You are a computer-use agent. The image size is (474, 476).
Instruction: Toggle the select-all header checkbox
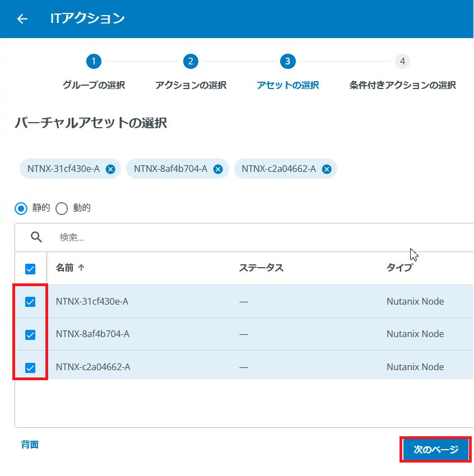30,269
